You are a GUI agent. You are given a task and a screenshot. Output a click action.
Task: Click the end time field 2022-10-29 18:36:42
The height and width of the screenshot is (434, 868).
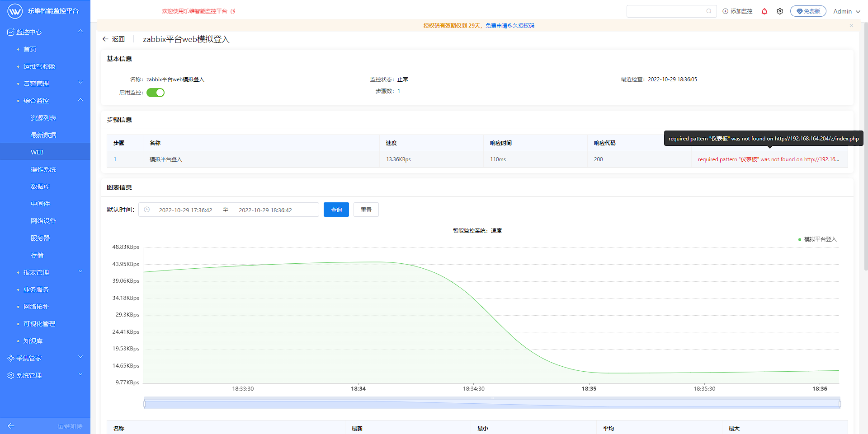(265, 210)
